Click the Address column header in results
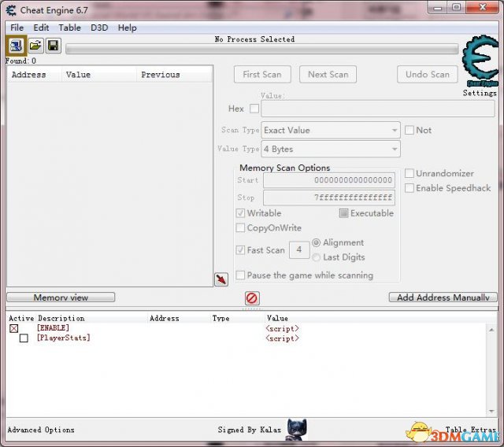The image size is (504, 447). coord(35,75)
